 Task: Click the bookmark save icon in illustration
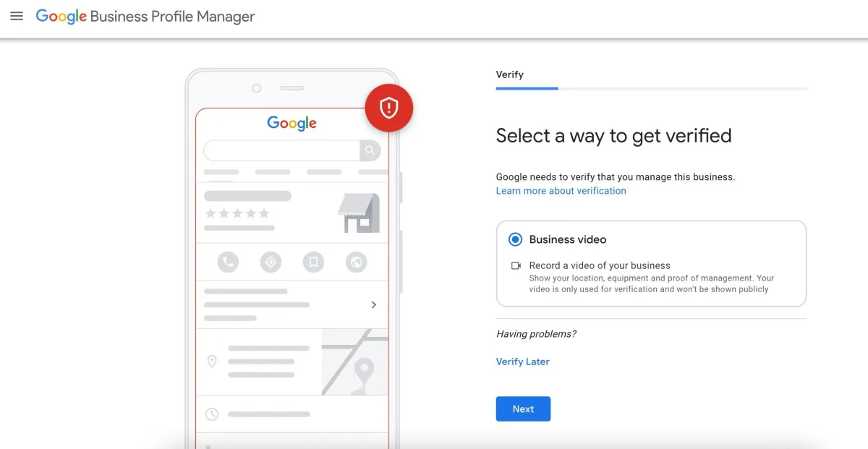tap(313, 262)
